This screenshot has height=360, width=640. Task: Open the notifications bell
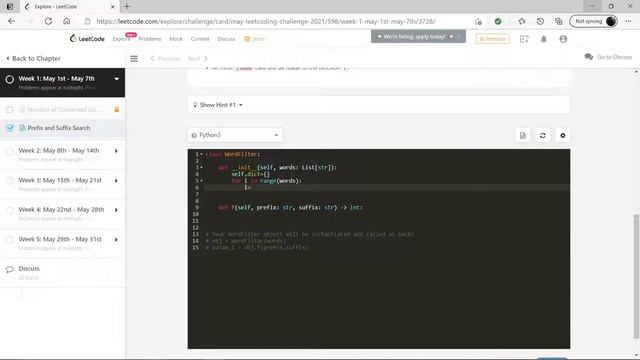(544, 39)
